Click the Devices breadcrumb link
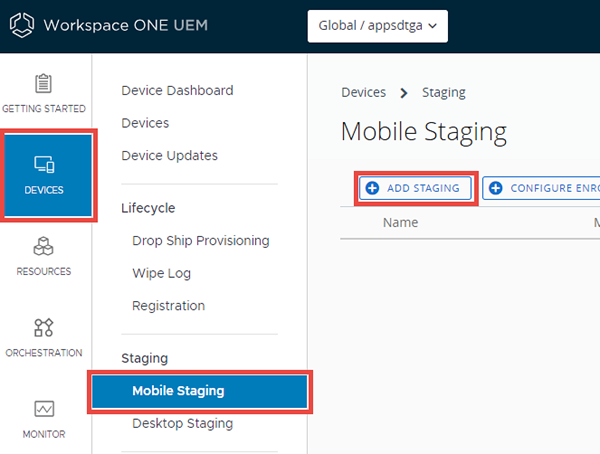 (364, 92)
